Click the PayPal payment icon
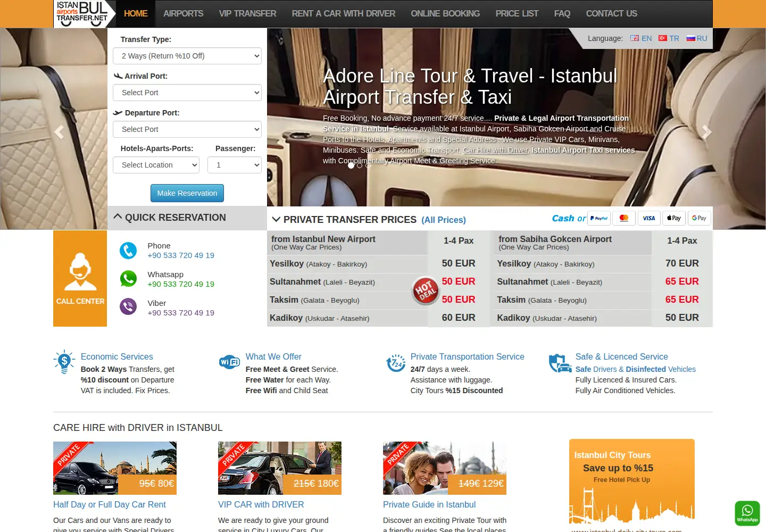This screenshot has height=532, width=766. [x=599, y=218]
